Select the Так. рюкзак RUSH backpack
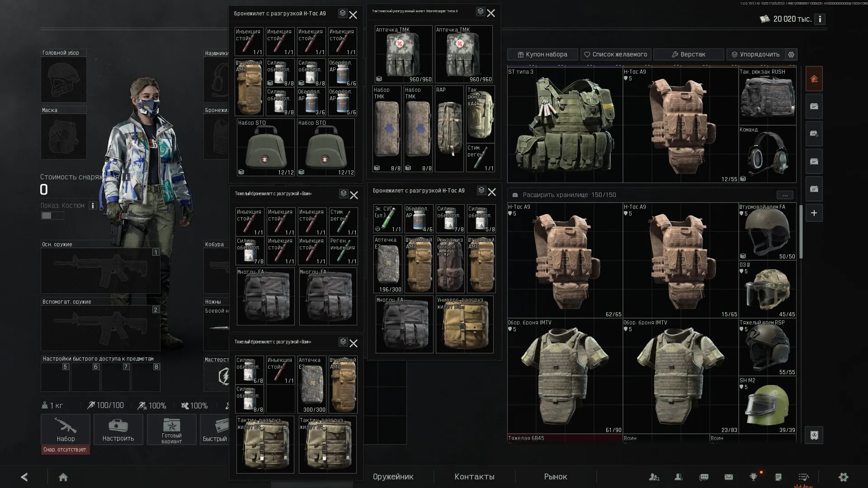Screen dimensions: 868x488 [767, 96]
